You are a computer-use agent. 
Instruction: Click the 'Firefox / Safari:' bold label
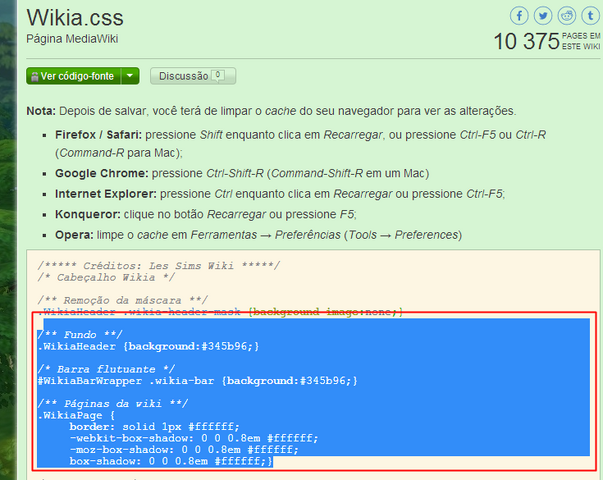pos(98,135)
